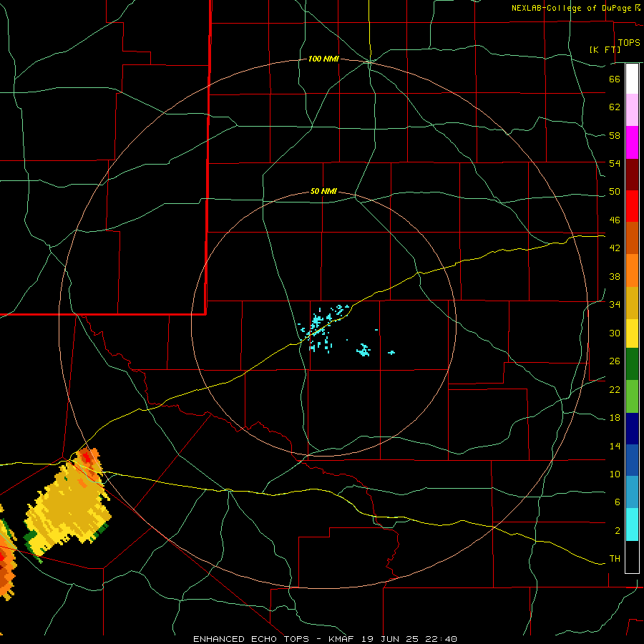Click the [K FT] units label

point(605,49)
